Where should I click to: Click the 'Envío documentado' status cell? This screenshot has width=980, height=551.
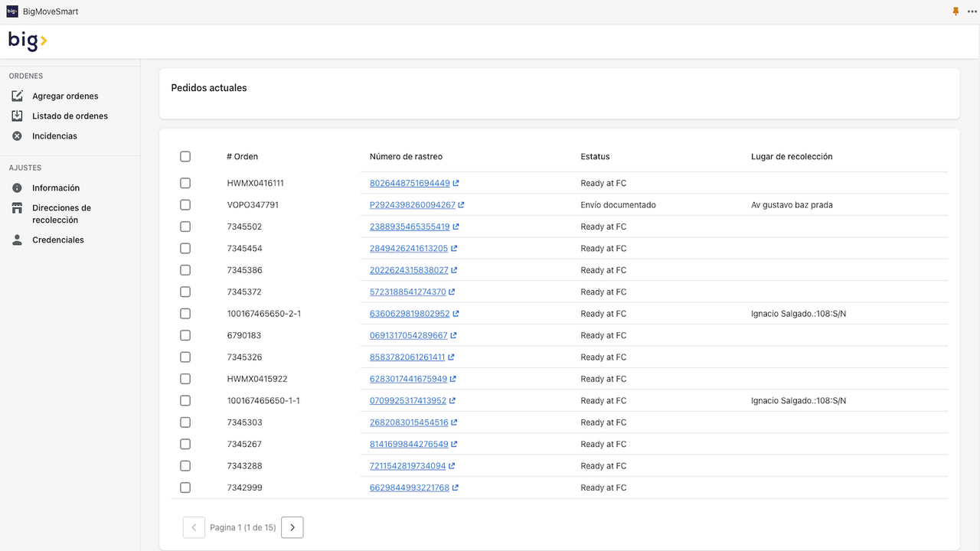point(618,205)
